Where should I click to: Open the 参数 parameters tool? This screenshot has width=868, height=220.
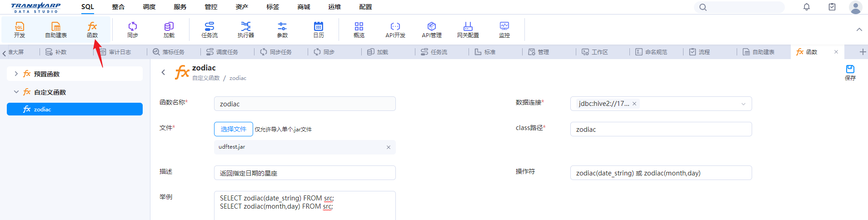(282, 30)
